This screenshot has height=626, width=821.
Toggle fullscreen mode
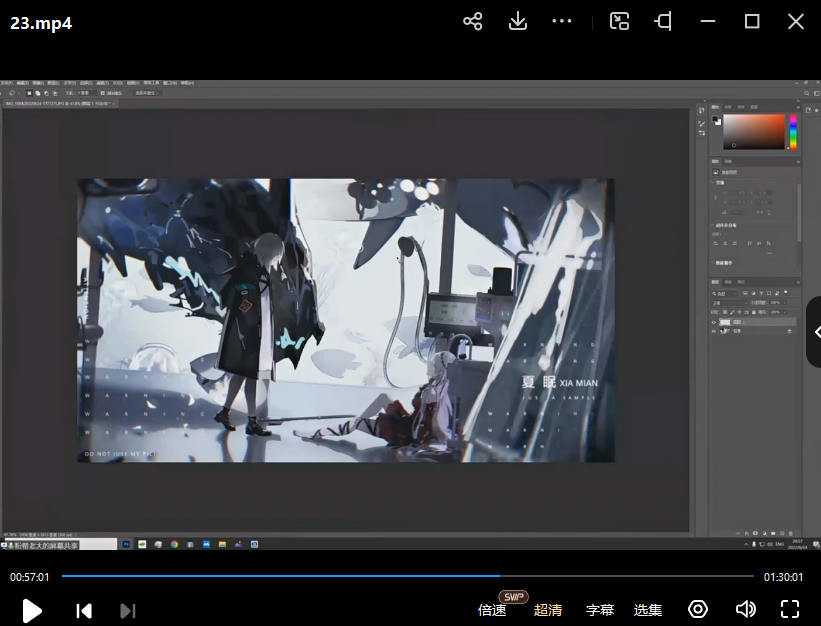click(790, 610)
